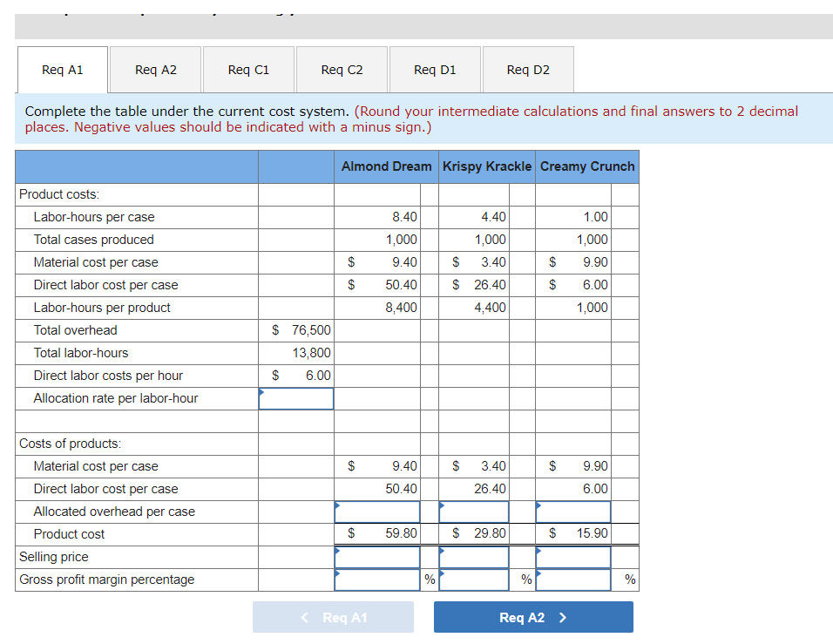
Task: Click the 'Total overhead' row label
Action: (x=76, y=330)
